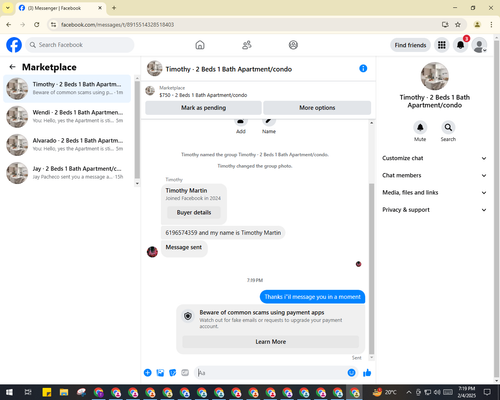The height and width of the screenshot is (400, 500).
Task: Open Chrome's three-dot menu
Action: [x=491, y=25]
